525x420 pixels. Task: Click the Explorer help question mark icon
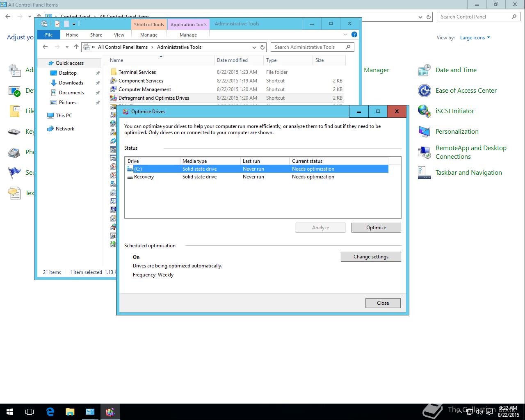(x=354, y=34)
